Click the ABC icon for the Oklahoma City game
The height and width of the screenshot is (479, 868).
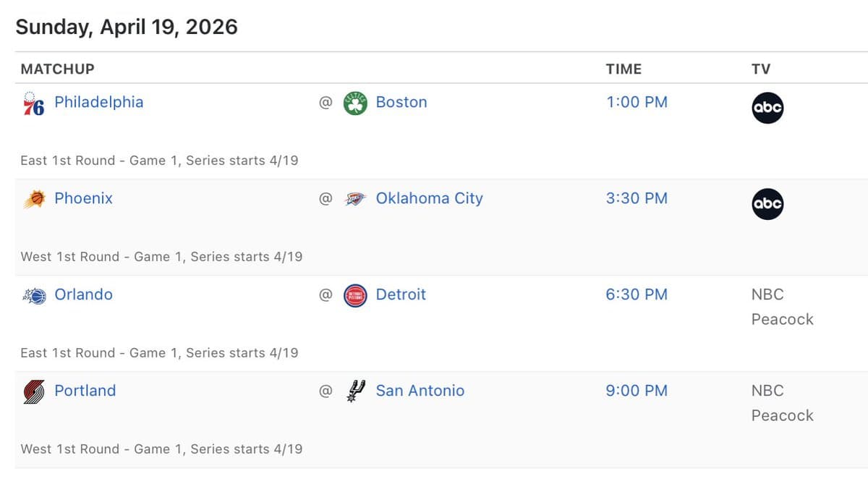[767, 204]
